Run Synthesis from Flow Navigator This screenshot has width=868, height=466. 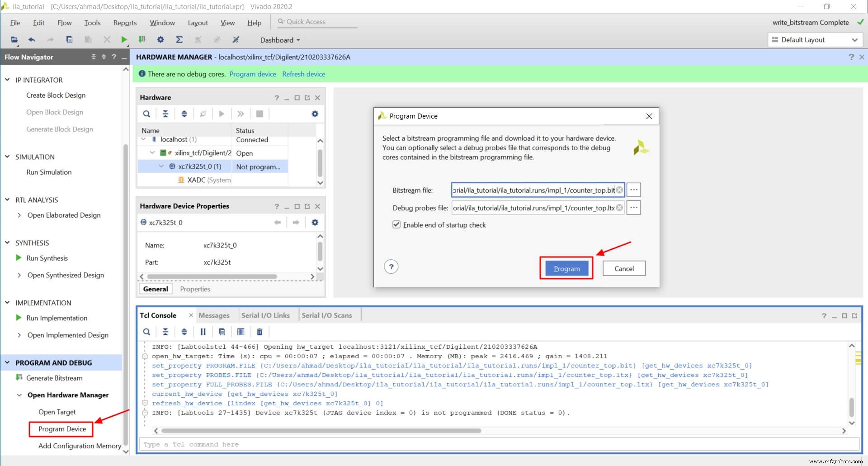(47, 258)
